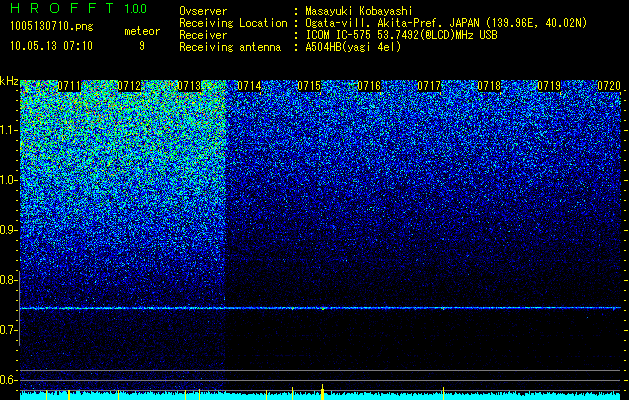Click the 0717 time marker
629x400 pixels.
coord(429,86)
